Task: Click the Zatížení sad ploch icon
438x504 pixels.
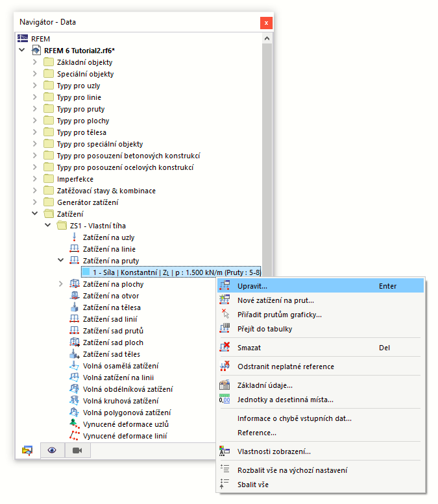Action: [75, 342]
